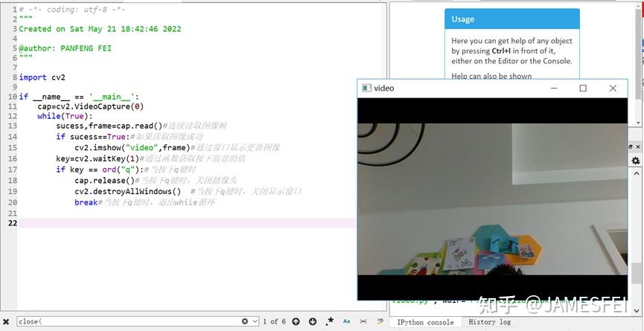Click the "cv2.destroyAllWindows()" code

pos(128,191)
